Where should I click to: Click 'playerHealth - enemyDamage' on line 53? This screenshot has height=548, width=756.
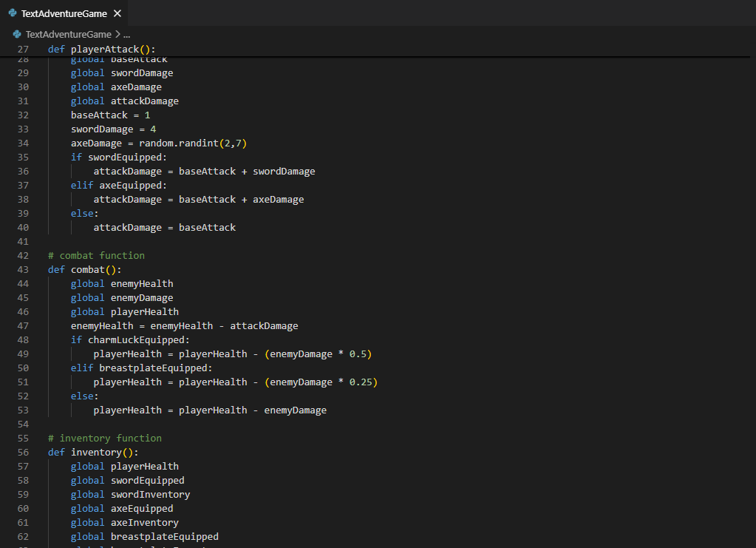[253, 410]
